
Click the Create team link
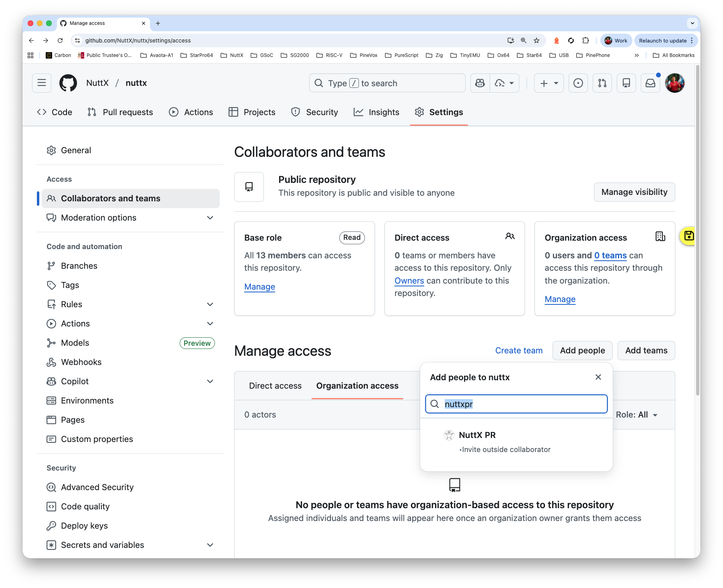(x=518, y=351)
